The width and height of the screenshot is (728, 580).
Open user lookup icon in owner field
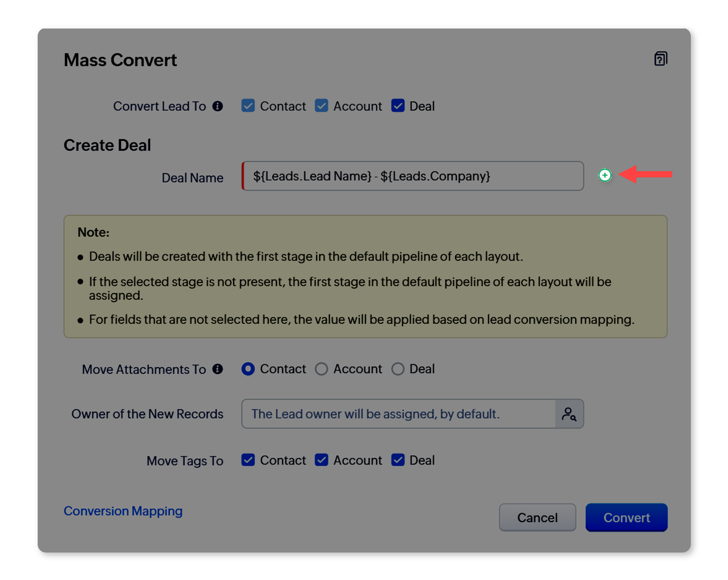pos(569,414)
